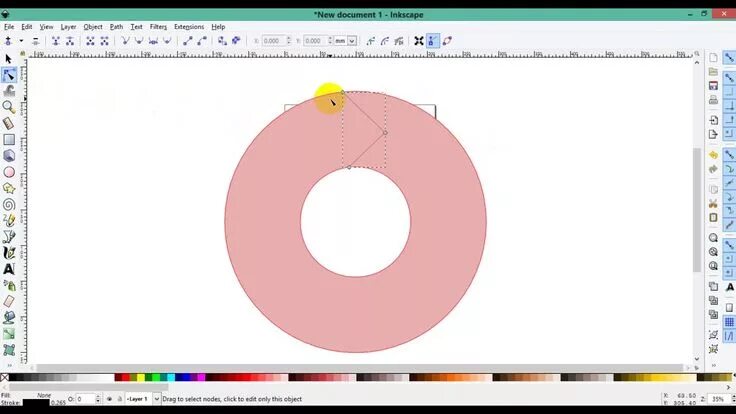Open the Edit menu
This screenshot has height=414, width=736.
[27, 27]
